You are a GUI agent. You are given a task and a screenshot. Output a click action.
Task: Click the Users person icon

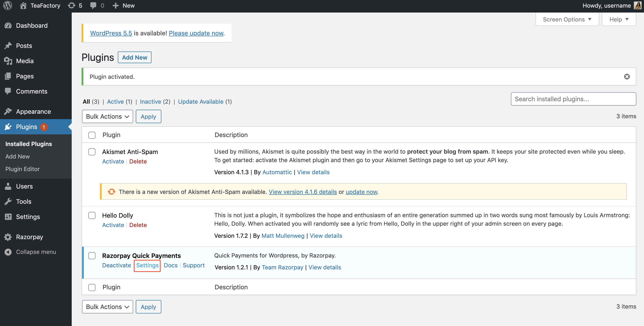pos(8,186)
